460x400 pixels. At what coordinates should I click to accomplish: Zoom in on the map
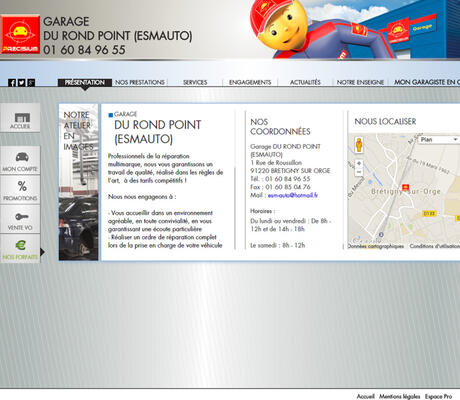(x=359, y=163)
